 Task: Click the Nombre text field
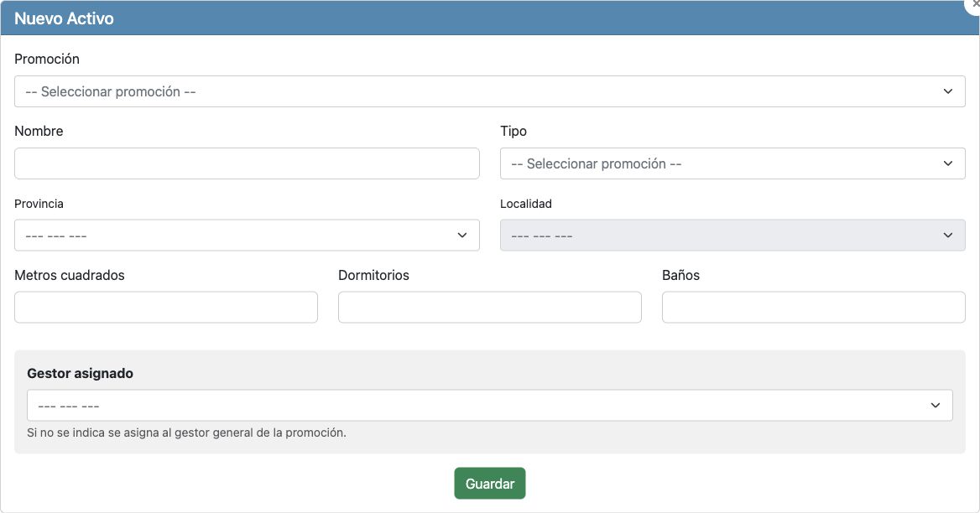247,163
